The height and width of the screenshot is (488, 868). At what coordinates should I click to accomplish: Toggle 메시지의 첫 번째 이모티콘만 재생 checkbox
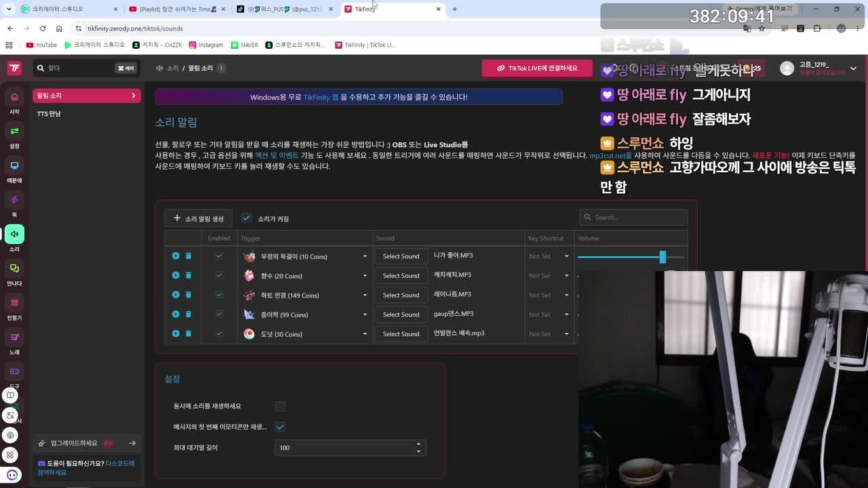pos(280,427)
